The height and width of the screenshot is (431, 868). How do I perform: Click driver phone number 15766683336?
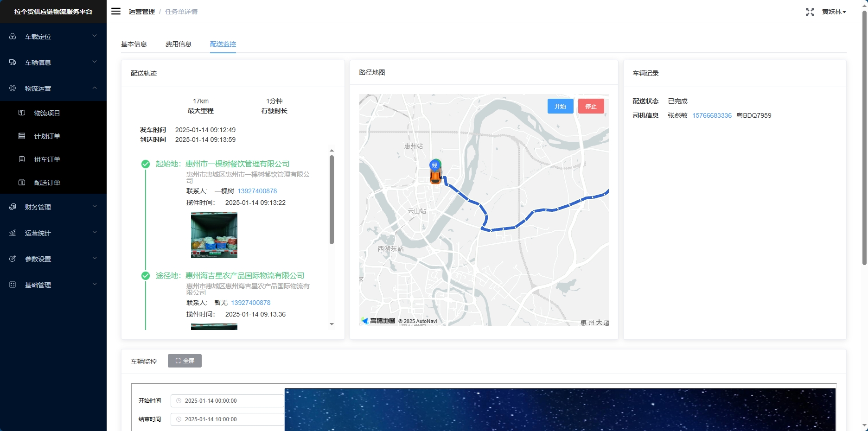pos(712,115)
